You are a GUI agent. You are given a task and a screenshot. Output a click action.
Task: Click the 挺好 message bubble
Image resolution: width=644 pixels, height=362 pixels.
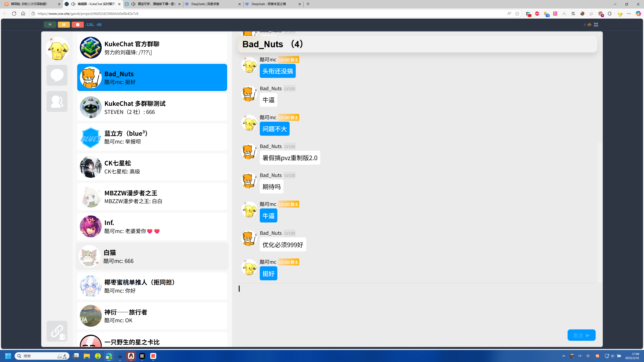[268, 273]
